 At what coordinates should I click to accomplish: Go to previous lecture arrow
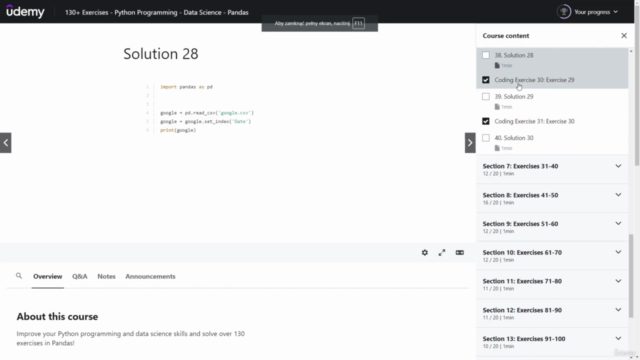tap(6, 143)
